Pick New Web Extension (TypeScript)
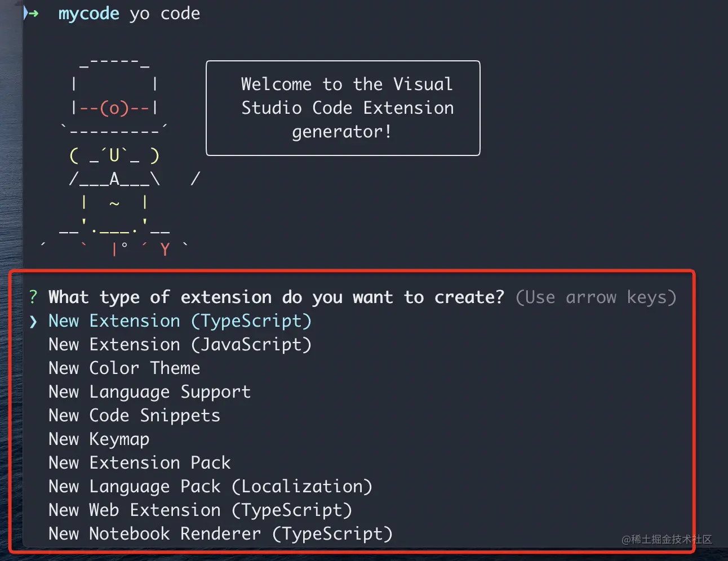The image size is (728, 561). coord(200,510)
